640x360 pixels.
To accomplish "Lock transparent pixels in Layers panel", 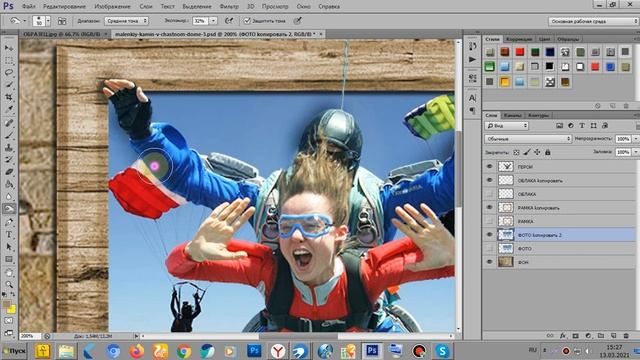I will point(516,152).
